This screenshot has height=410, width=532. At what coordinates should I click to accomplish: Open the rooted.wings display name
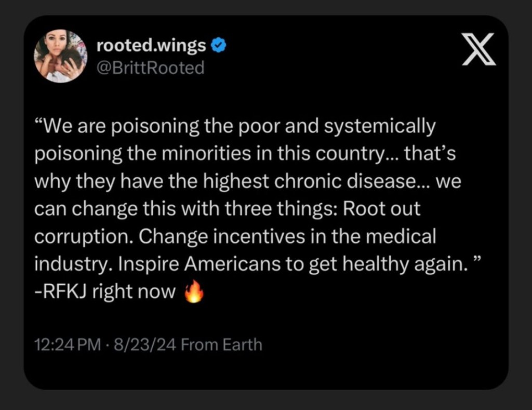(x=151, y=46)
